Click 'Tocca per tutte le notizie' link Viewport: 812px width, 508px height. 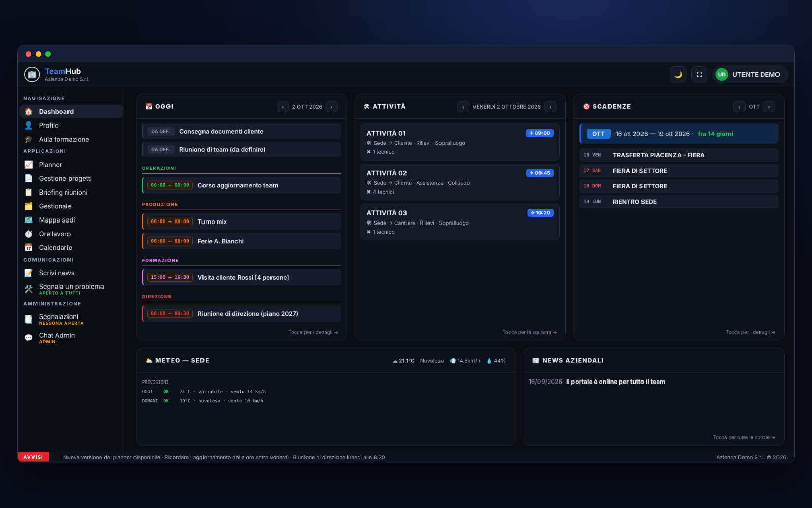coord(744,437)
